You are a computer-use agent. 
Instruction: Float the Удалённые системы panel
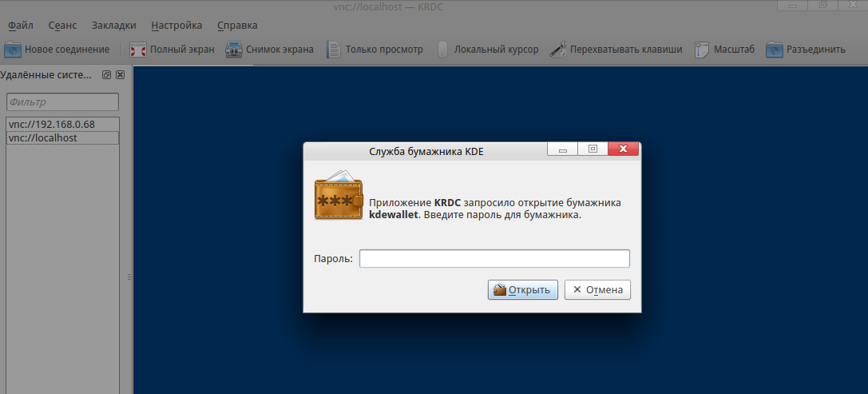tap(107, 75)
